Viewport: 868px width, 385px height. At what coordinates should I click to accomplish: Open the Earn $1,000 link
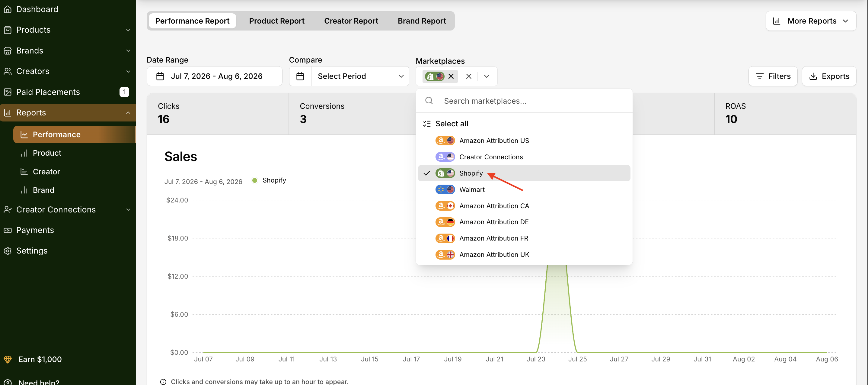pos(40,359)
